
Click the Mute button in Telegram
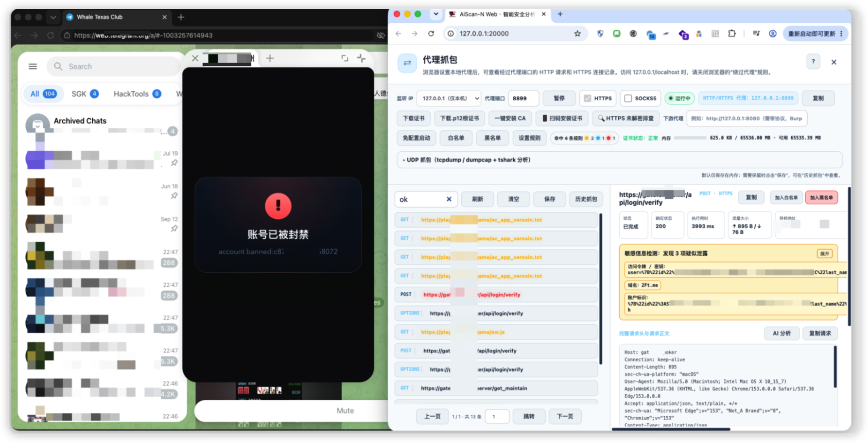pyautogui.click(x=345, y=410)
